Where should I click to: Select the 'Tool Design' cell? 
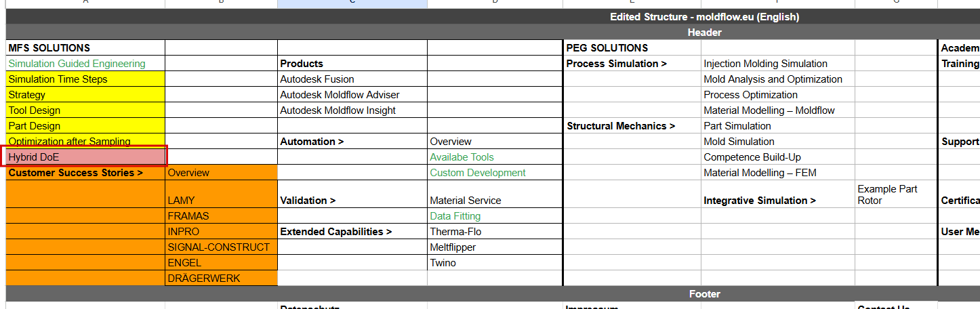tap(85, 110)
